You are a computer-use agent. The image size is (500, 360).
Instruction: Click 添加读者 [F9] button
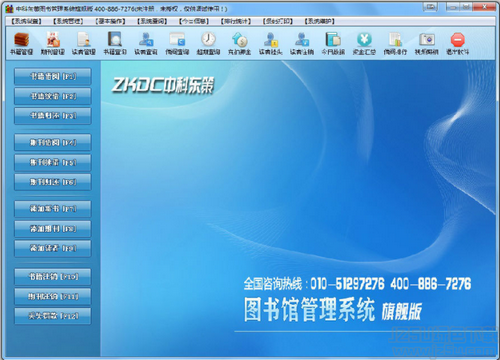[53, 249]
